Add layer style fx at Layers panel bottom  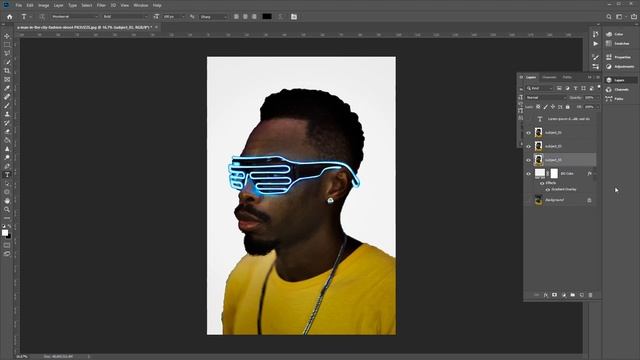tap(545, 295)
